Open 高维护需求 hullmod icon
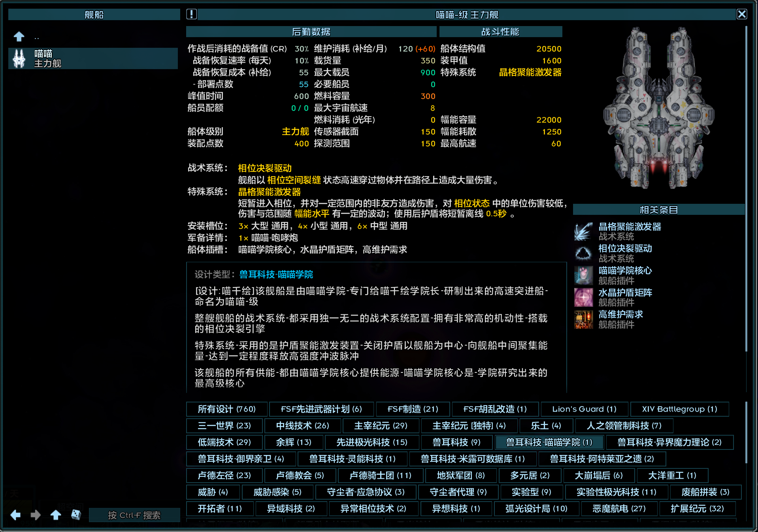Screen dimensions: 758x532 (583, 320)
